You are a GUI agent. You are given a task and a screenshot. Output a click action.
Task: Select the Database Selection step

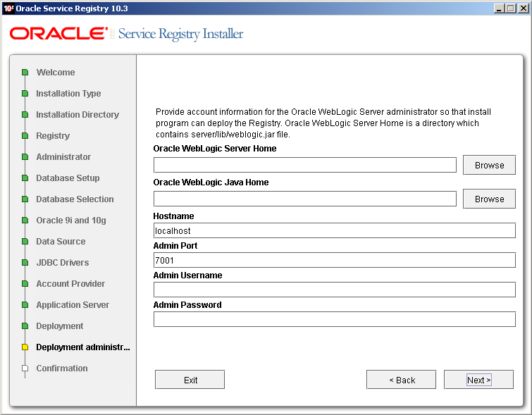click(x=75, y=199)
